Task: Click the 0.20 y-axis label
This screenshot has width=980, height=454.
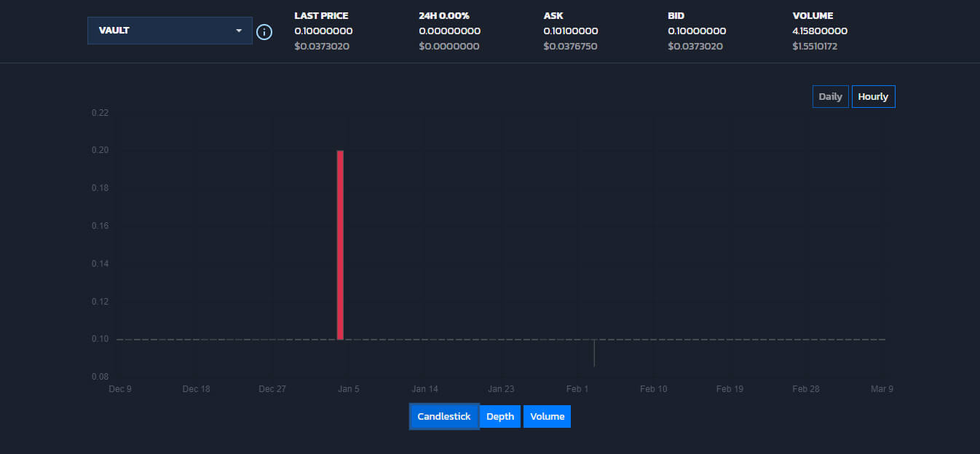Action: 100,150
